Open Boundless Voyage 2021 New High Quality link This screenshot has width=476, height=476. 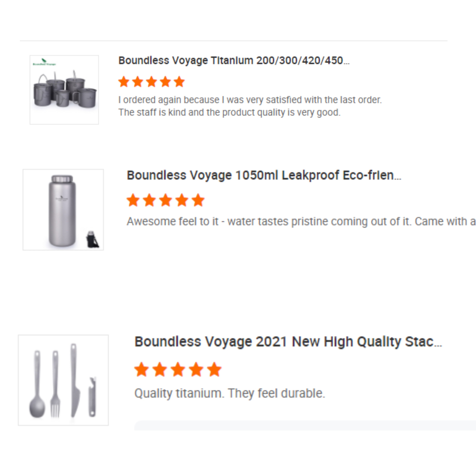(288, 342)
